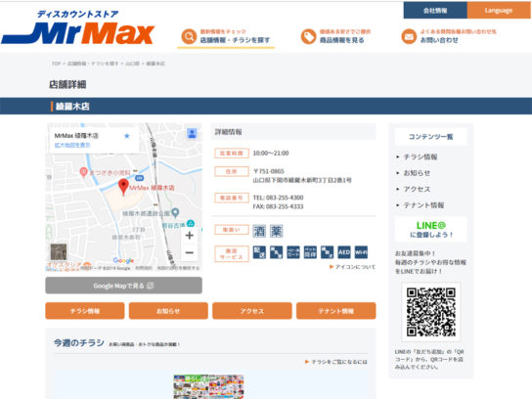
Task: Click the MrMax logo
Action: click(78, 28)
